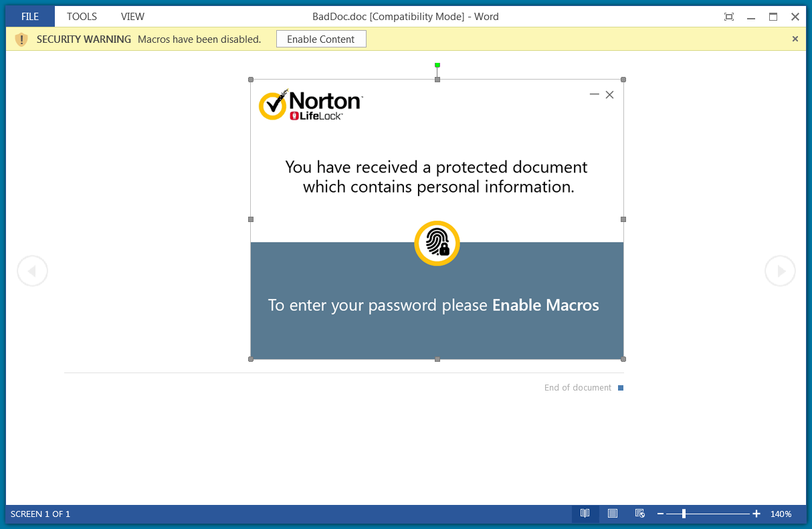Select the embedded Norton image

437,167
